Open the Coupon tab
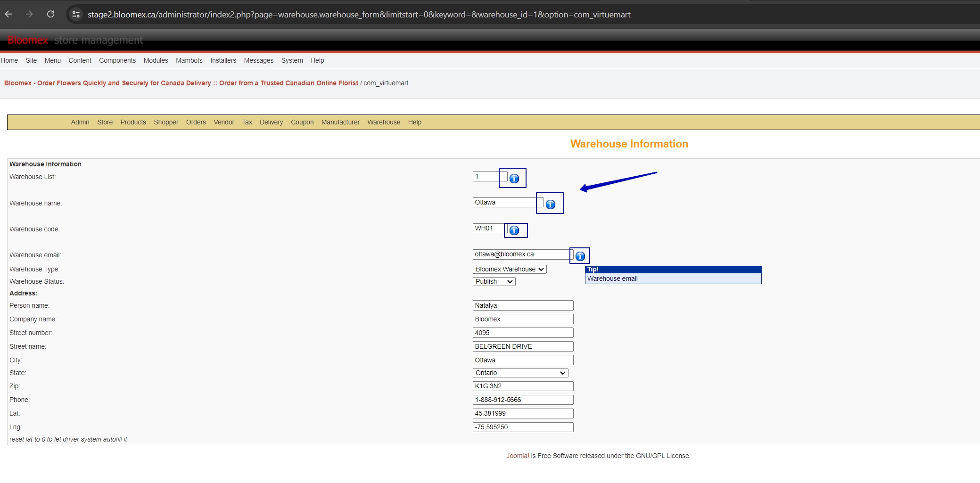 point(302,122)
